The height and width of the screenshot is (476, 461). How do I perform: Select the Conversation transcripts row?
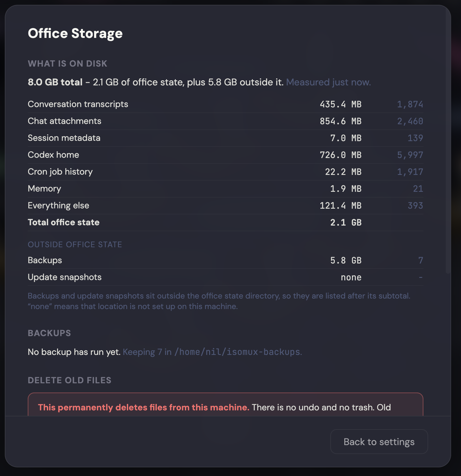(225, 104)
